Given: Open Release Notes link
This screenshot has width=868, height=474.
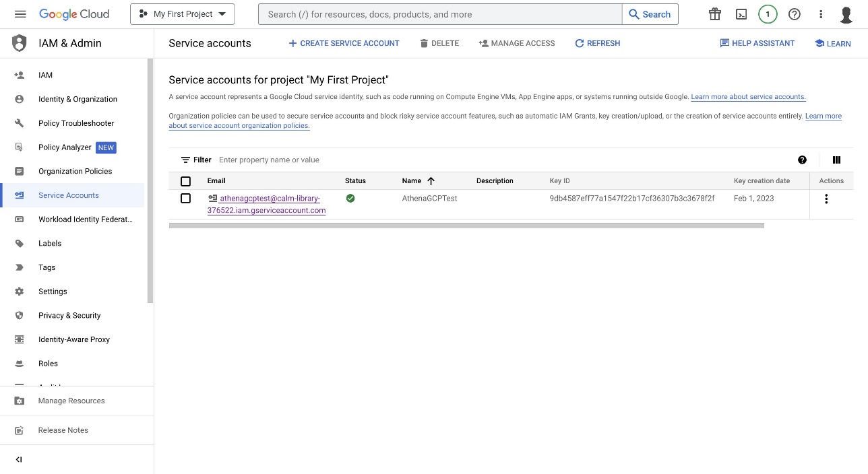Looking at the screenshot, I should tap(63, 430).
